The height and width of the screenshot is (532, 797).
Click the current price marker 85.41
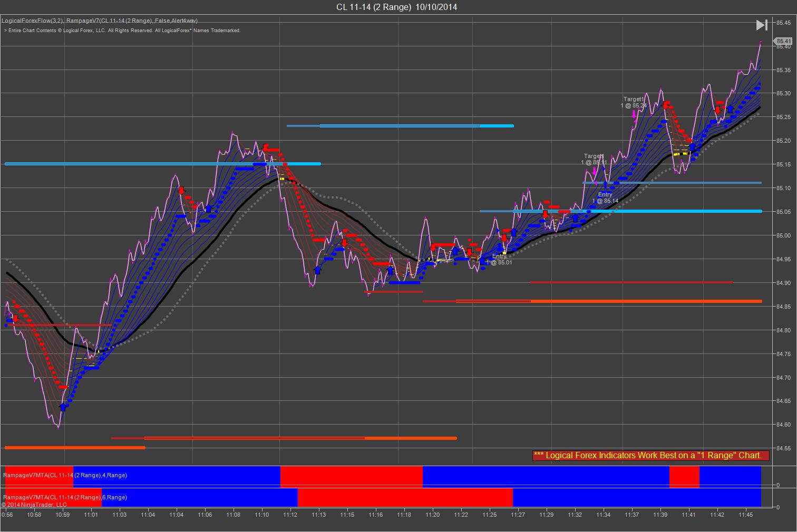[784, 41]
